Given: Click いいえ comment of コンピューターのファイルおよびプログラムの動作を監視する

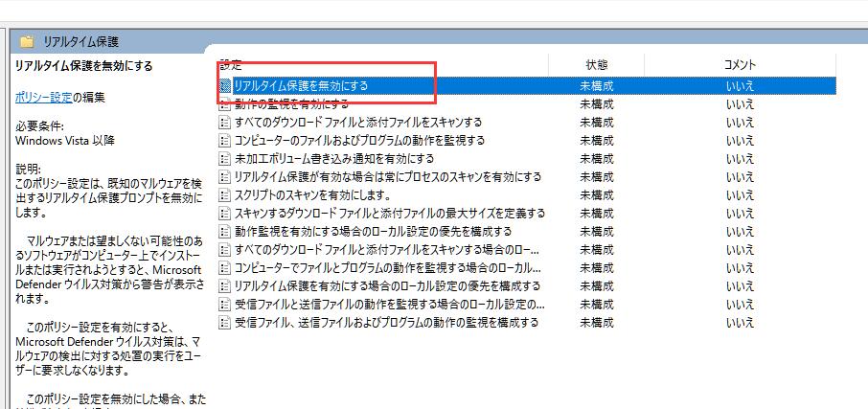Looking at the screenshot, I should (741, 141).
